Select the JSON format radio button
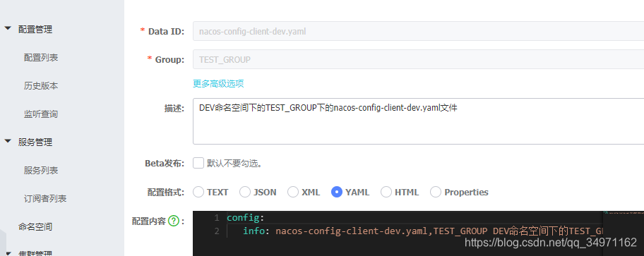The width and height of the screenshot is (644, 256). click(245, 192)
